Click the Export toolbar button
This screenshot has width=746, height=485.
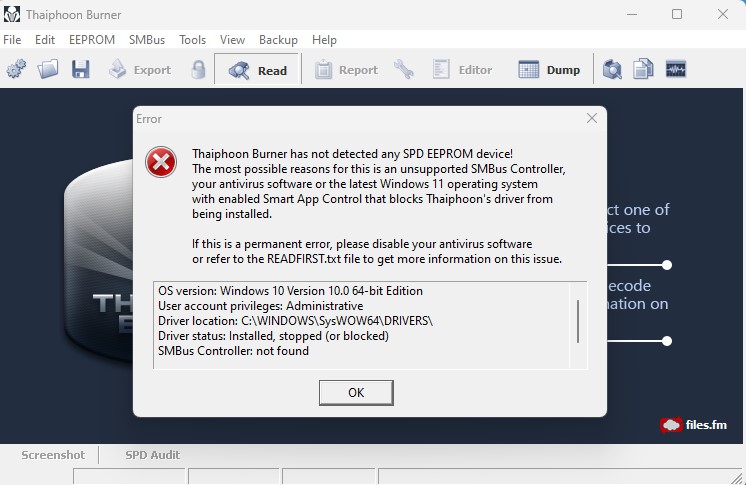coord(140,69)
